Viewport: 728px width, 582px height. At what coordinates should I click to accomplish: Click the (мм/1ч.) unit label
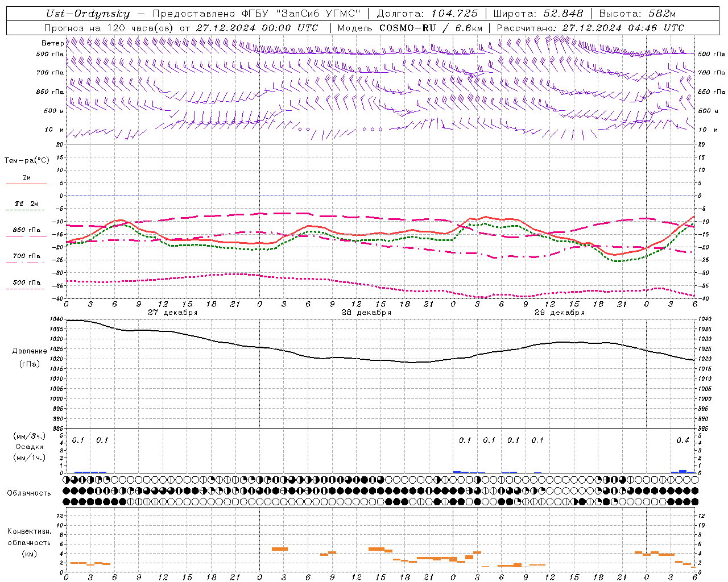29,458
